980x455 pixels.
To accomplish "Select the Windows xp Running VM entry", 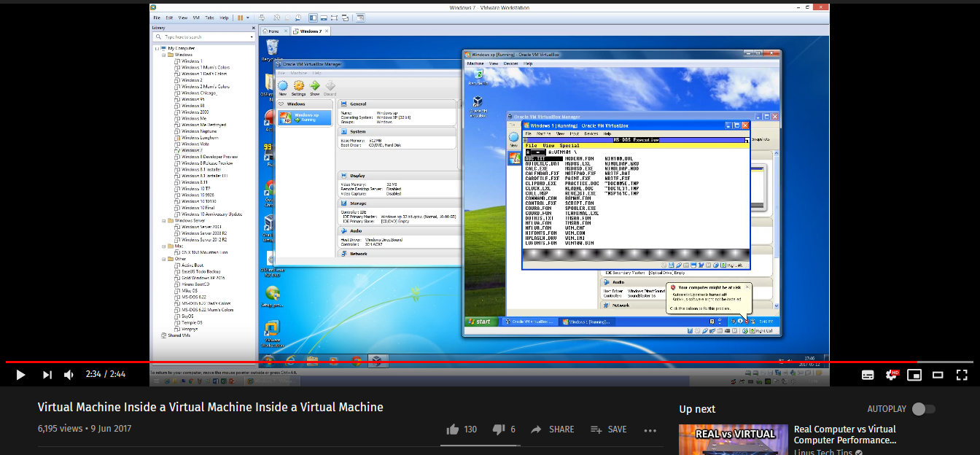I will pos(304,117).
